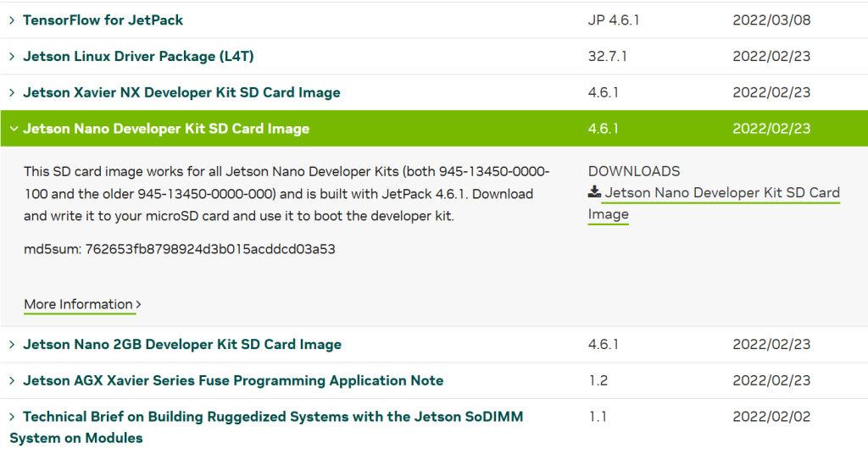The height and width of the screenshot is (454, 868).
Task: Click the md5sum checksum text
Action: point(180,250)
